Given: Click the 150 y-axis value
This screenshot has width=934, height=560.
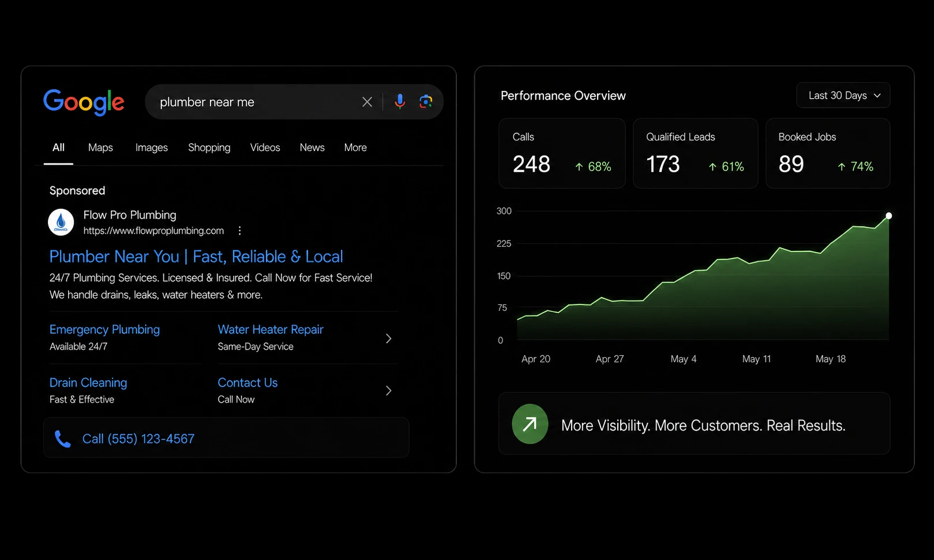Looking at the screenshot, I should 504,276.
